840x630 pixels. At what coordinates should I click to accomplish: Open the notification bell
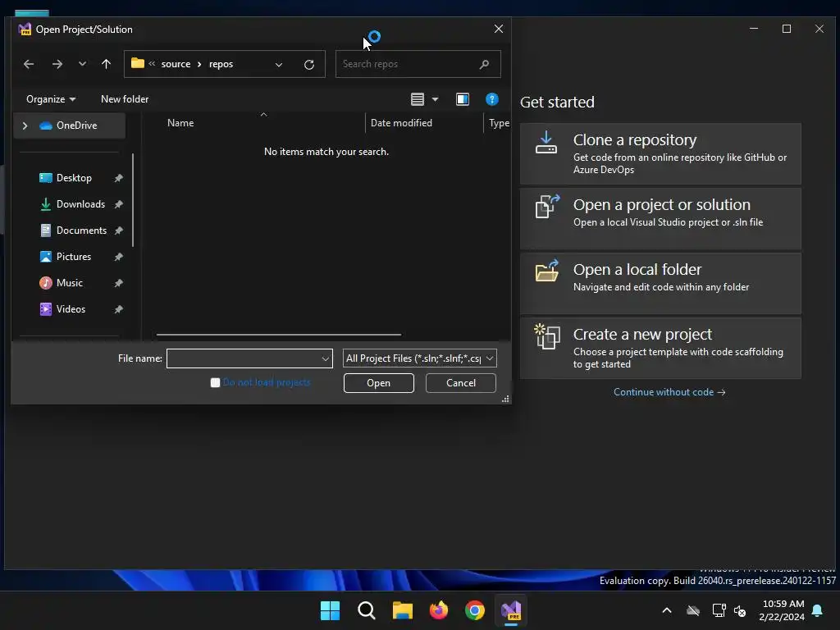tap(818, 610)
